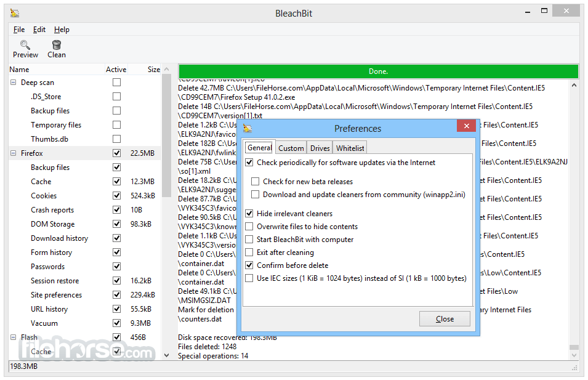The image size is (588, 380).
Task: Toggle Check periodically for software updates
Action: (x=249, y=163)
